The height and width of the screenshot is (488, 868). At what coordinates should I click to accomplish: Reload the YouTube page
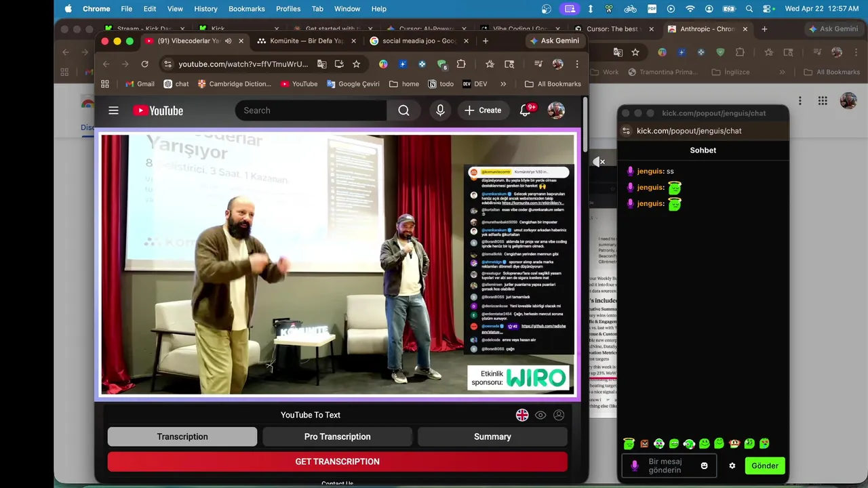[x=144, y=64]
